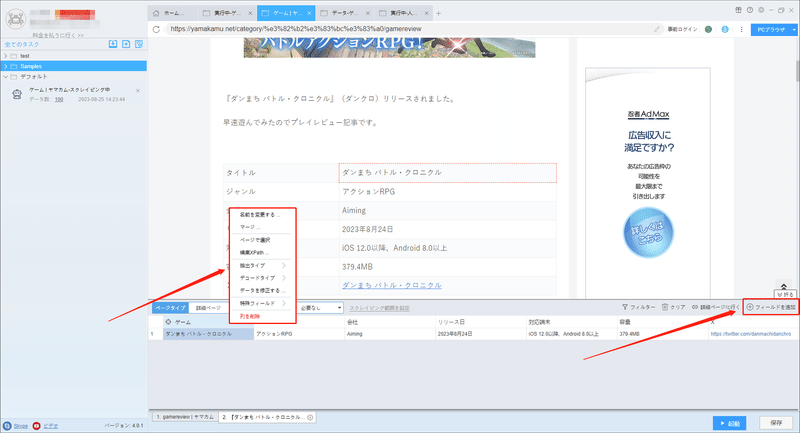800x433 pixels.
Task: Click the フィールドを追加 button
Action: [771, 307]
